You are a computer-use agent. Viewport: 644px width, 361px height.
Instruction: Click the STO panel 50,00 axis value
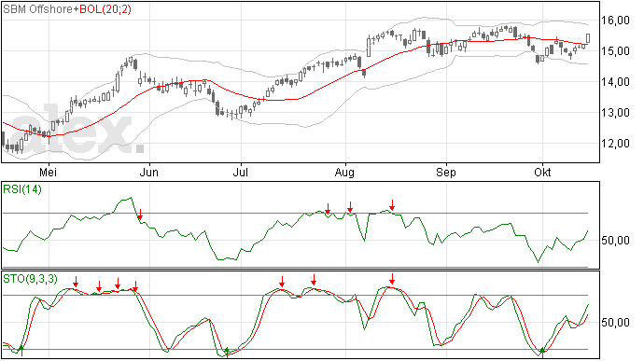click(x=615, y=323)
